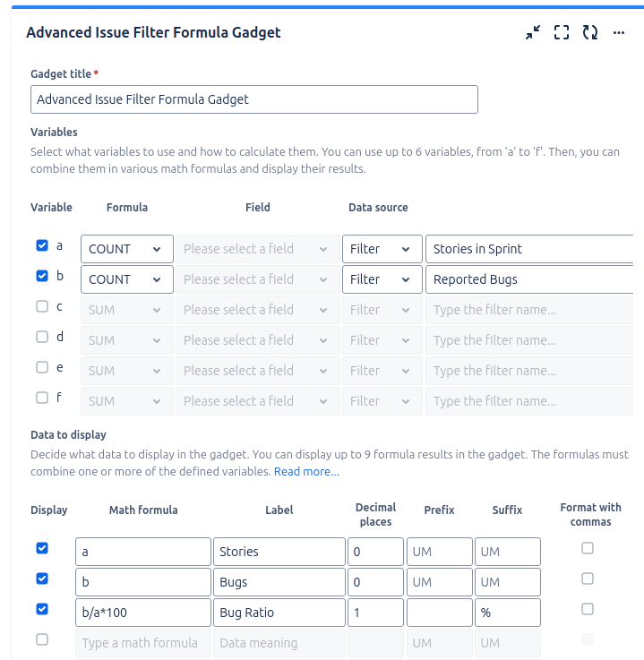The width and height of the screenshot is (644, 660).
Task: Click the Reported Bugs filter field
Action: (530, 279)
